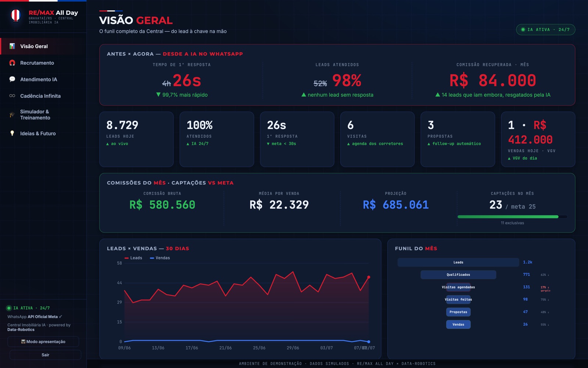Screen dimensions: 588x368
Task: Click the last red data point on chart
Action: [369, 277]
